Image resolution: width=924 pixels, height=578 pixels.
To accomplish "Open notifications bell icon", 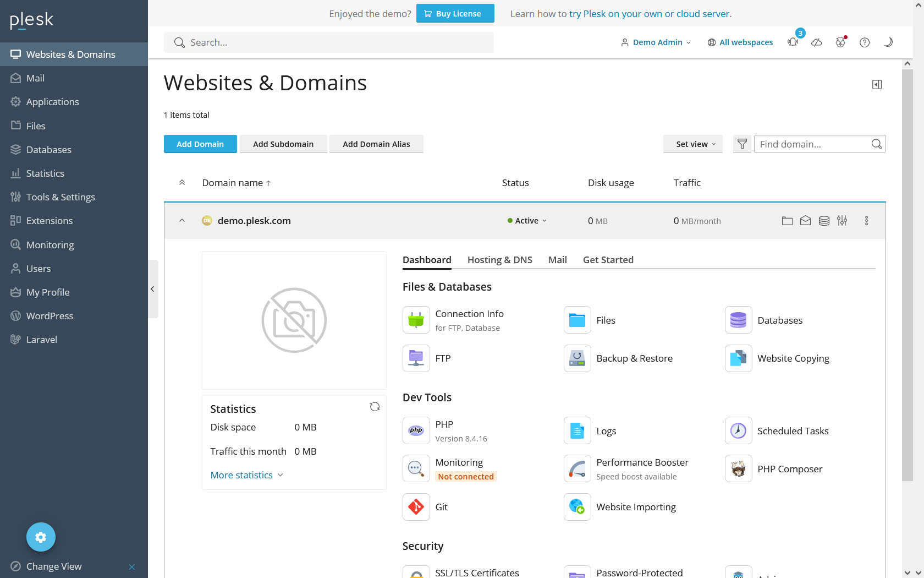I will [x=793, y=42].
